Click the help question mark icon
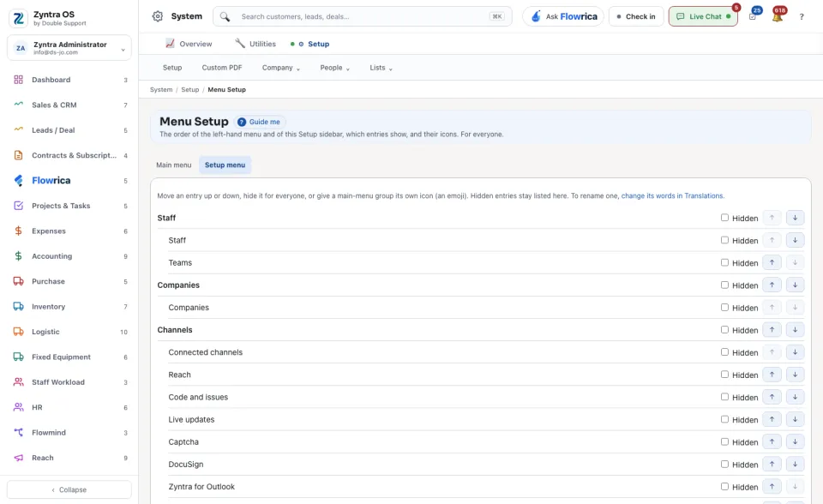Screen dimensions: 823x504 click(x=802, y=17)
